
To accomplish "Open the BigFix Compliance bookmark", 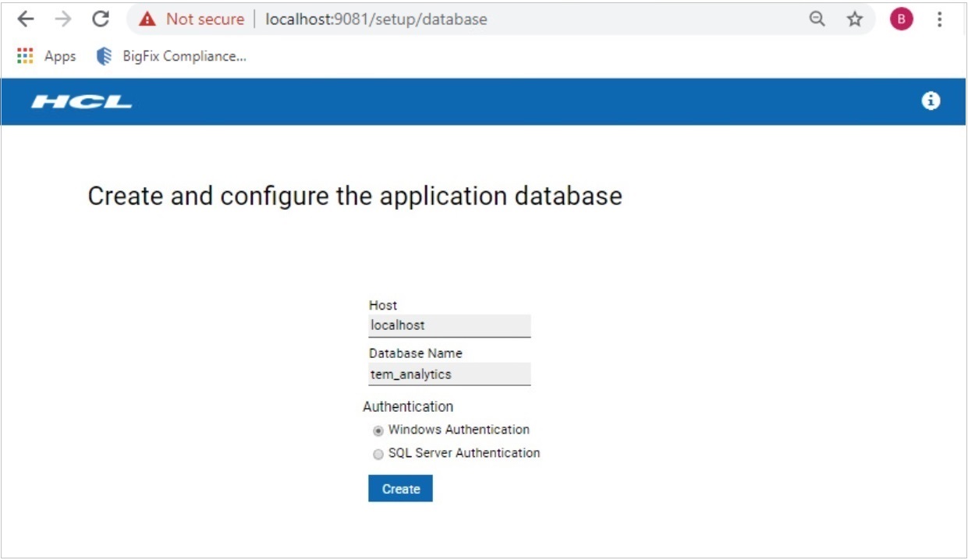I will coord(171,56).
